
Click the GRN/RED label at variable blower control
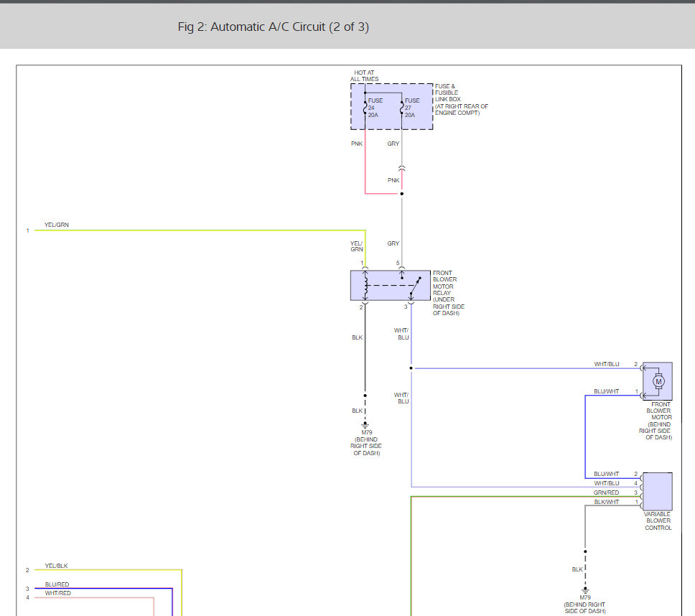coord(606,493)
